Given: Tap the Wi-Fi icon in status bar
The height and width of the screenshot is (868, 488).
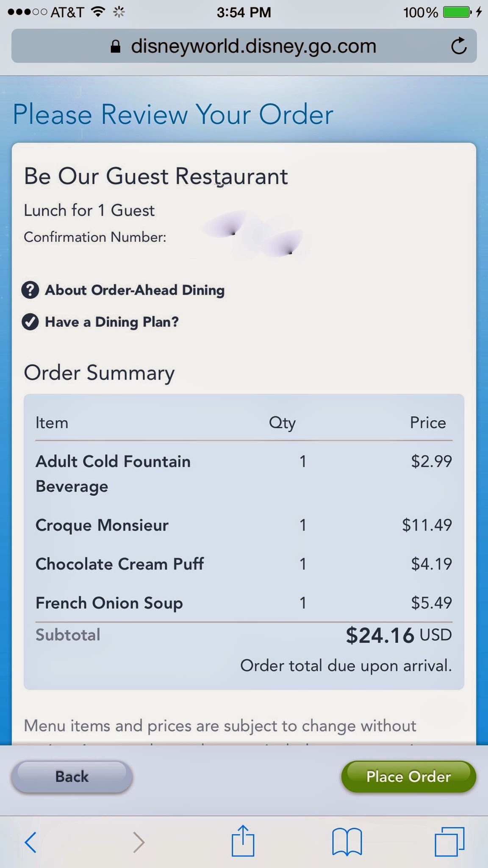Looking at the screenshot, I should (x=98, y=12).
